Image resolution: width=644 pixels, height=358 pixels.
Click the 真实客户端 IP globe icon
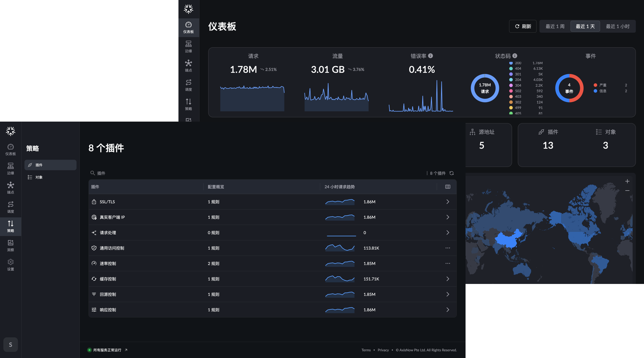pos(94,217)
